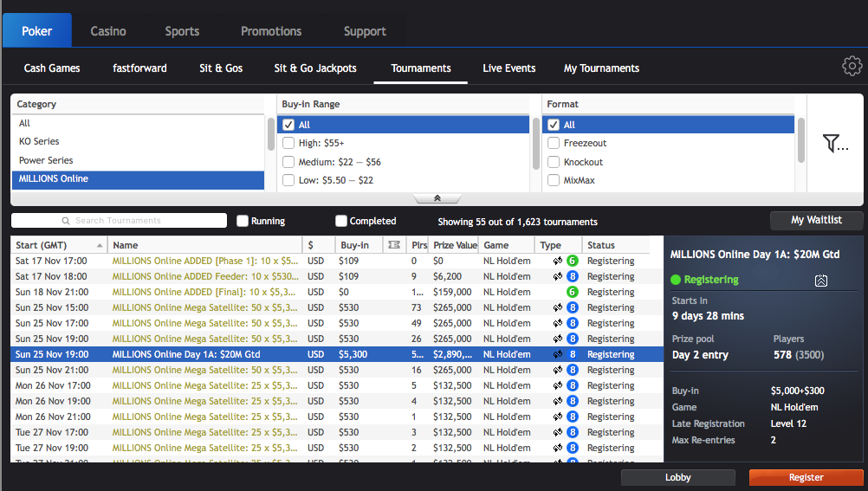Image resolution: width=868 pixels, height=491 pixels.
Task: Check the High: $55+ buy-in option
Action: coord(288,143)
